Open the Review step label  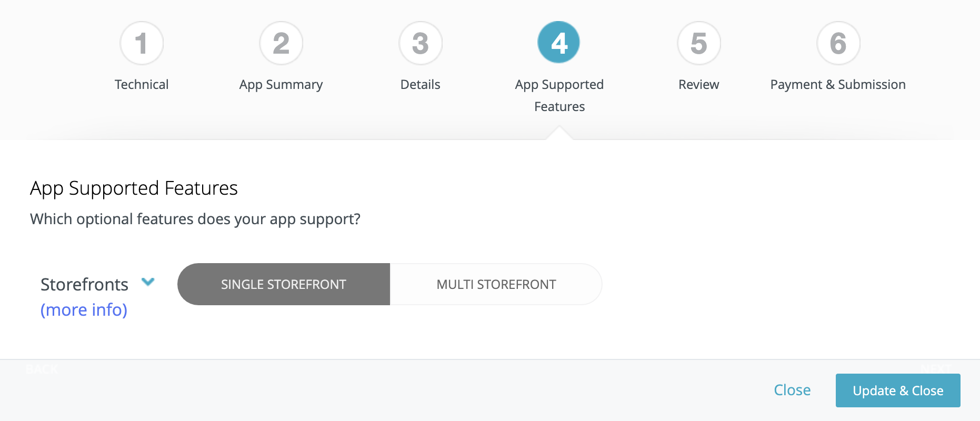(x=698, y=84)
